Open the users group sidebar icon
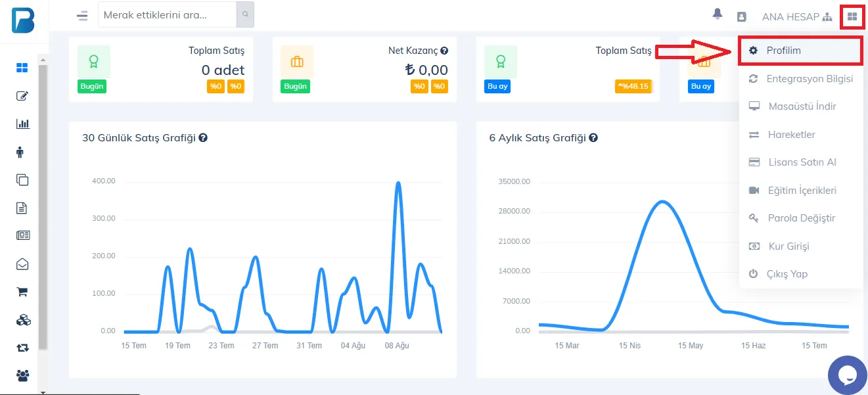Screen dimensions: 868x395 pyautogui.click(x=23, y=375)
